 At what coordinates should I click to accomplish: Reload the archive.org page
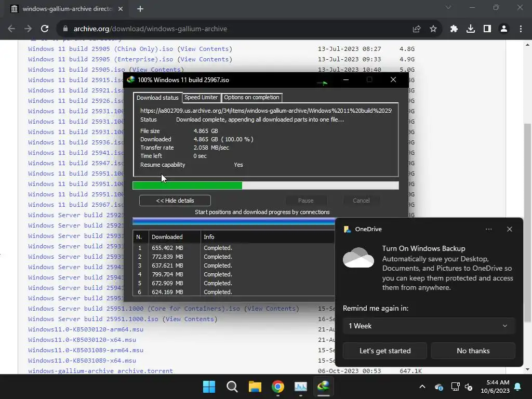pyautogui.click(x=45, y=29)
